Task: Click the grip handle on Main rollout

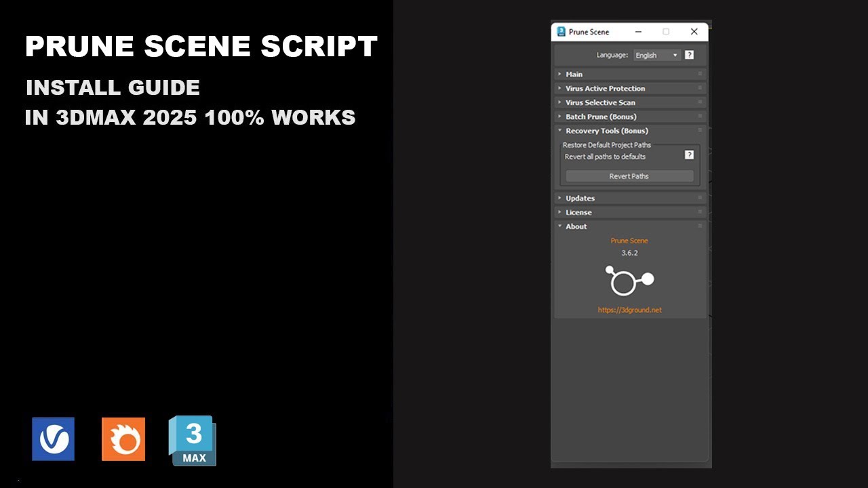Action: pyautogui.click(x=700, y=74)
